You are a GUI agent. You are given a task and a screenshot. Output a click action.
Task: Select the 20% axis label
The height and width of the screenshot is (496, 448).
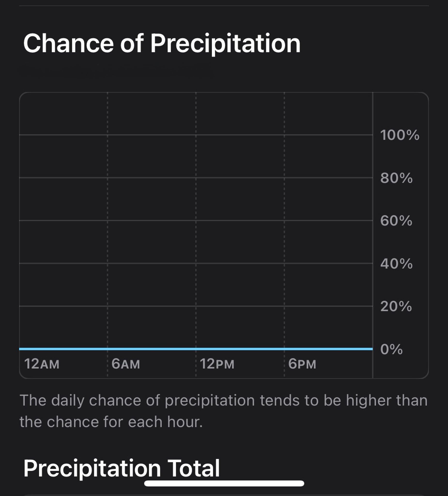[x=396, y=307]
